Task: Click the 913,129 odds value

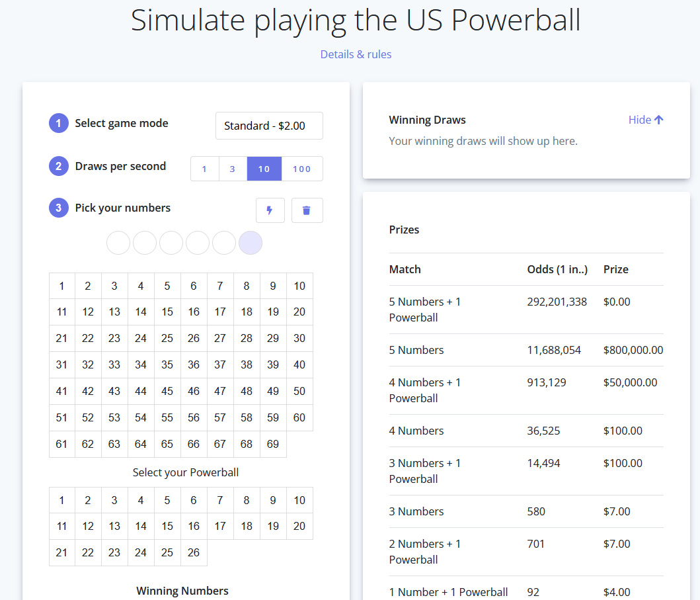Action: point(547,382)
